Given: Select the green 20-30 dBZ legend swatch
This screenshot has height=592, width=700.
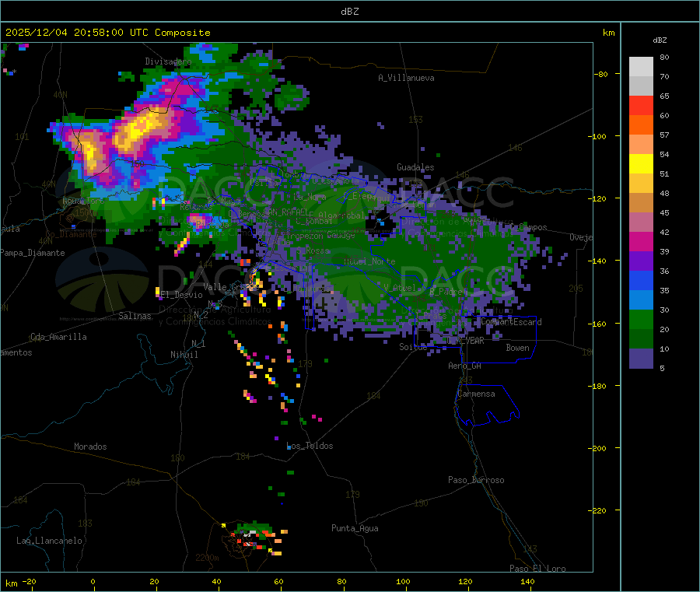Looking at the screenshot, I should (x=641, y=319).
